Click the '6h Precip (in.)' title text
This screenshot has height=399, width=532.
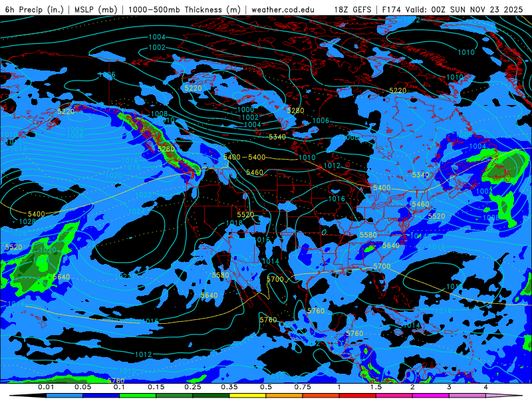pyautogui.click(x=35, y=9)
